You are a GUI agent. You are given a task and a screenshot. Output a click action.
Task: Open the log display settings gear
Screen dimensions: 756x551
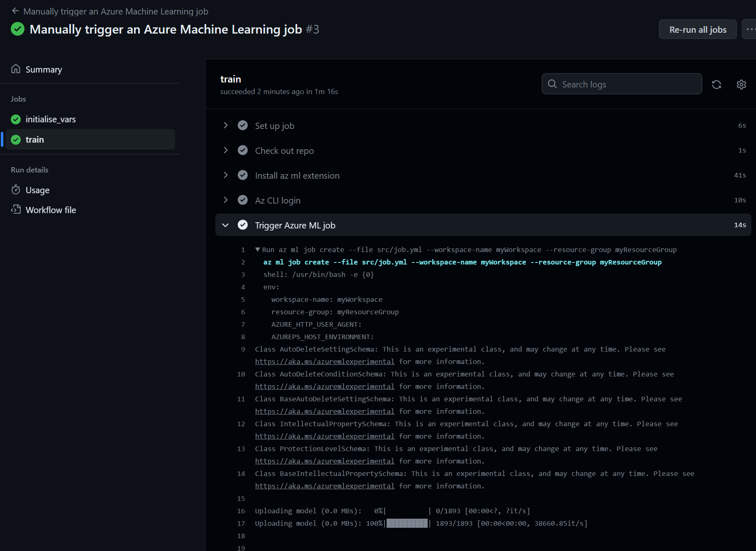coord(741,84)
